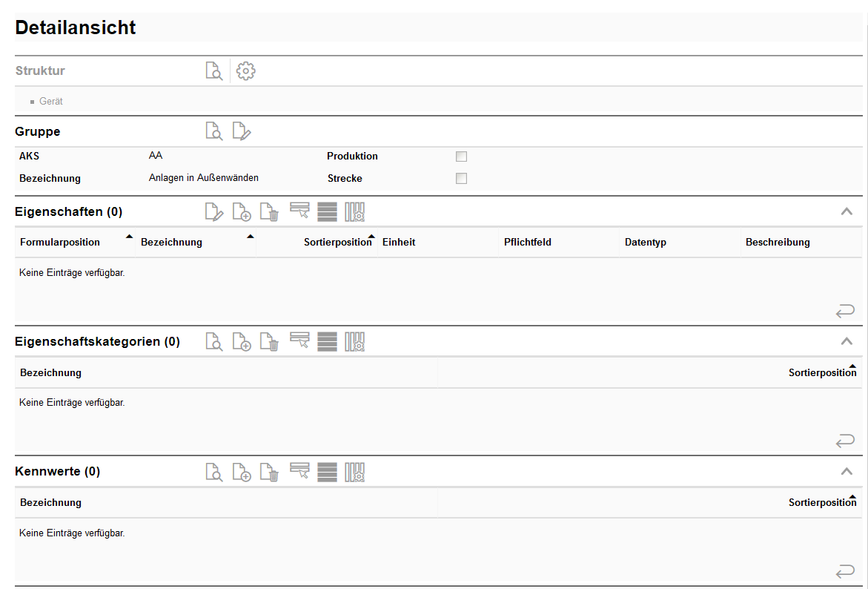Click select all rows icon in Eigenschaftskategorien
The image size is (868, 589).
[x=327, y=342]
